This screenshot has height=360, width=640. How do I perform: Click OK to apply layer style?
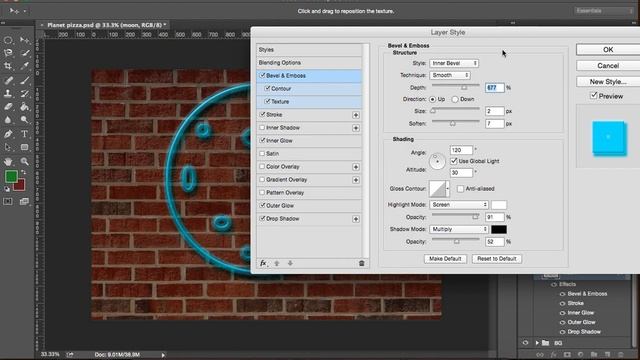608,49
